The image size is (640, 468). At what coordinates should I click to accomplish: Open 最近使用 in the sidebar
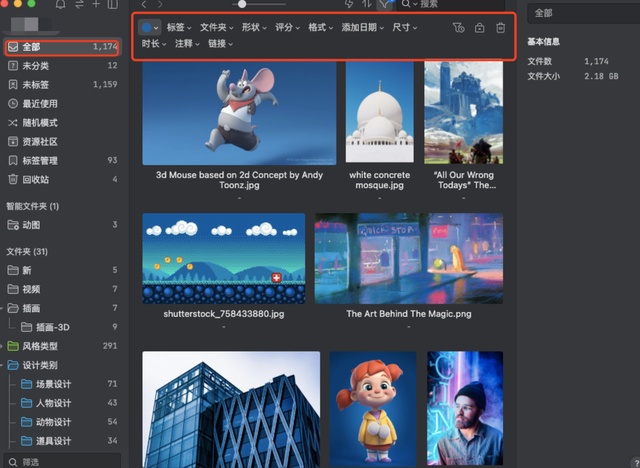[x=62, y=104]
